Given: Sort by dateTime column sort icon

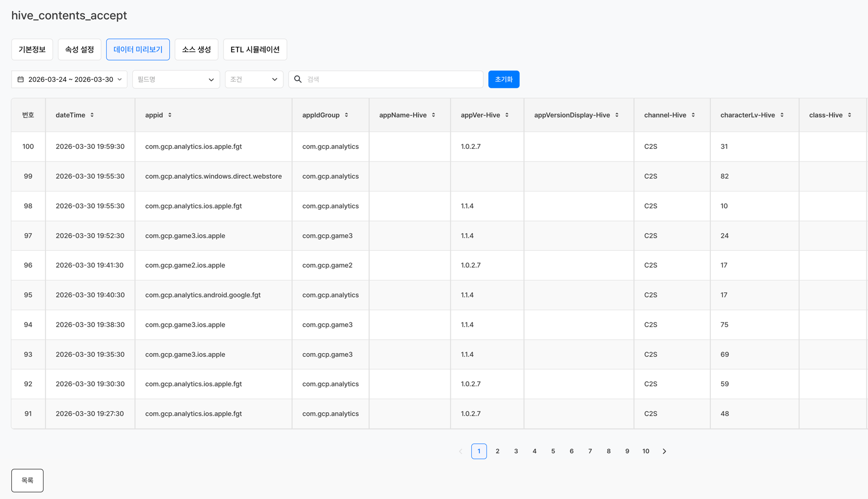Looking at the screenshot, I should point(92,115).
